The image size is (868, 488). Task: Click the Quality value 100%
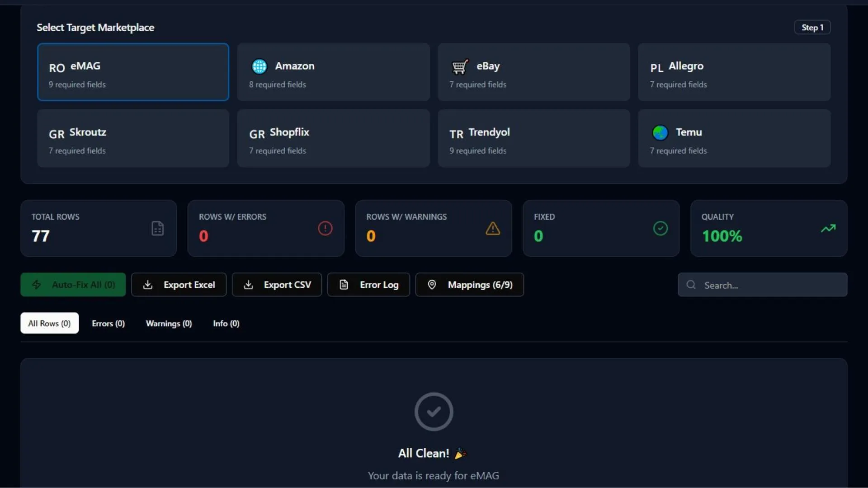point(722,236)
